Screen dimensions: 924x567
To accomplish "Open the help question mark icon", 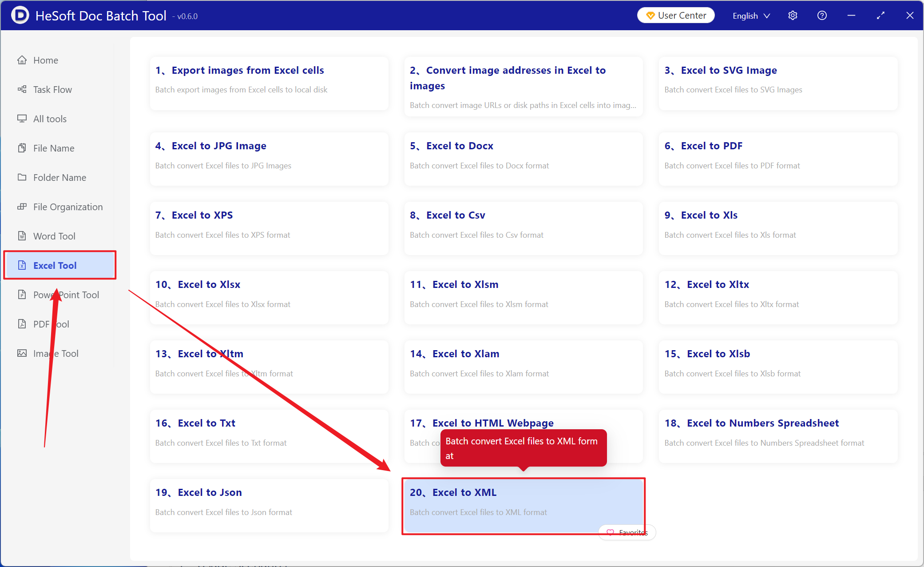I will (822, 16).
